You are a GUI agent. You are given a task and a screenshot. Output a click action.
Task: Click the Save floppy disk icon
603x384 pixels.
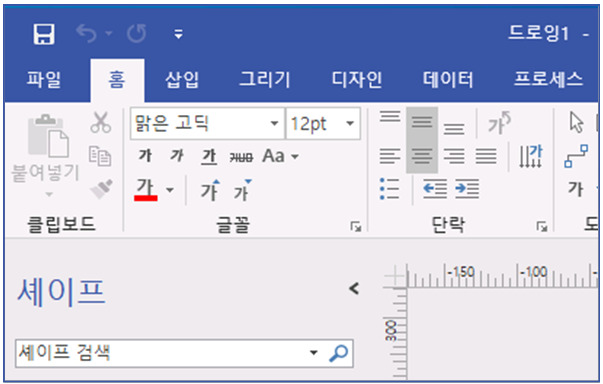(43, 34)
